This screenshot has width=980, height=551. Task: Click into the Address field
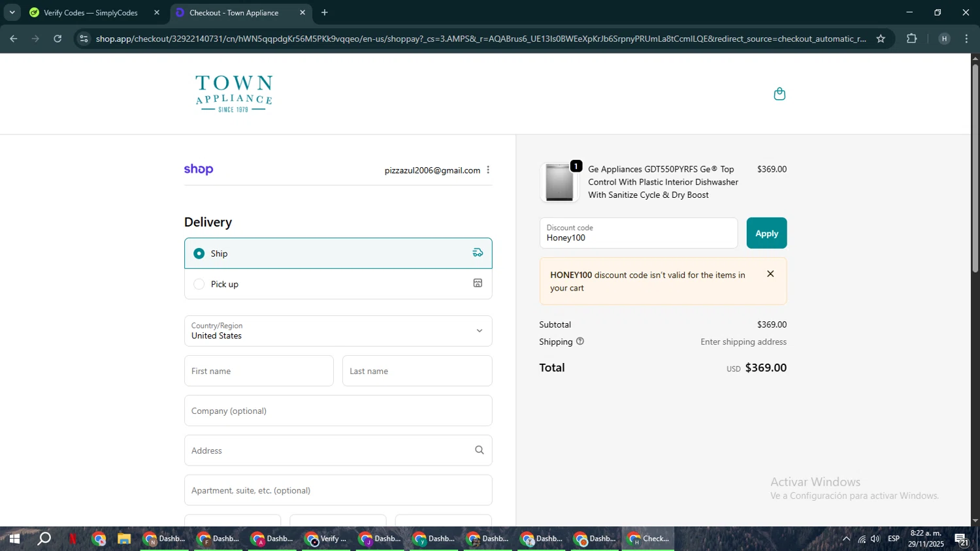[x=338, y=450]
